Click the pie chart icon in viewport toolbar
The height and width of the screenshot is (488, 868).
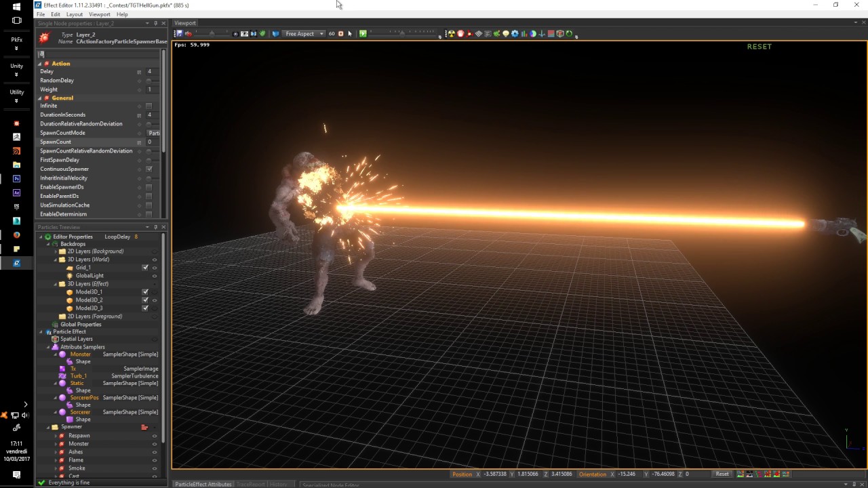click(533, 34)
